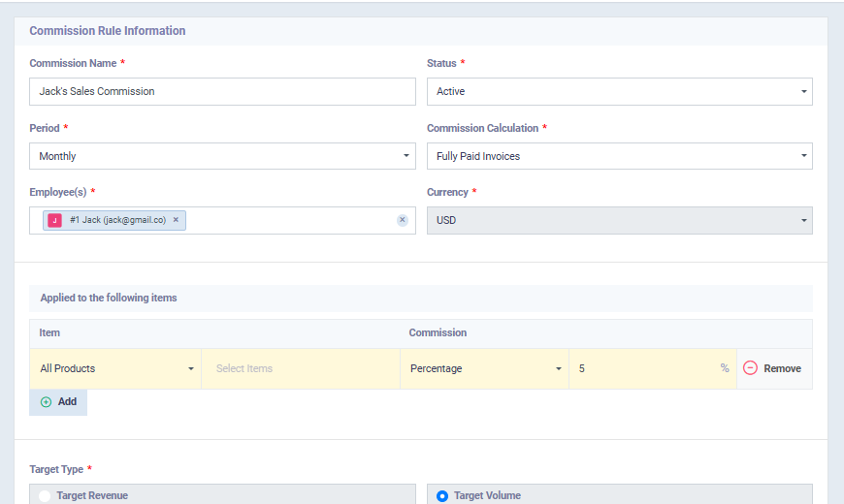
Task: Open the Status dropdown showing Active
Action: pos(620,91)
